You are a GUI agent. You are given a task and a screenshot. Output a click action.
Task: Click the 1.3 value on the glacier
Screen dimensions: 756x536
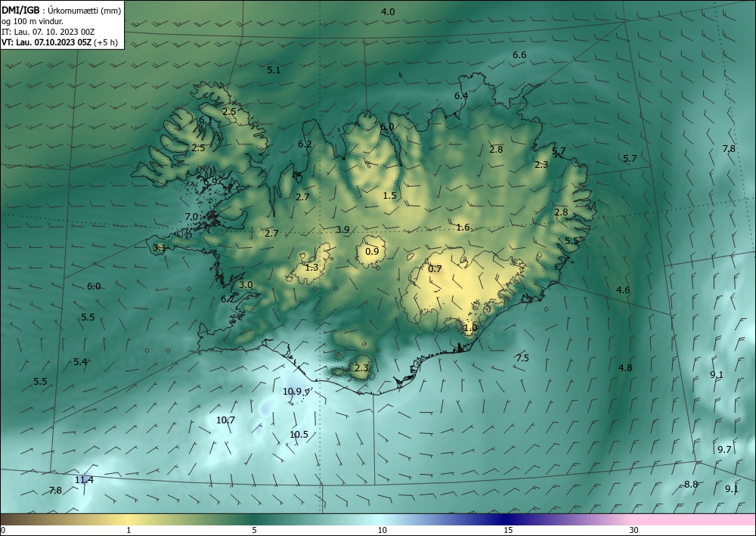[312, 267]
